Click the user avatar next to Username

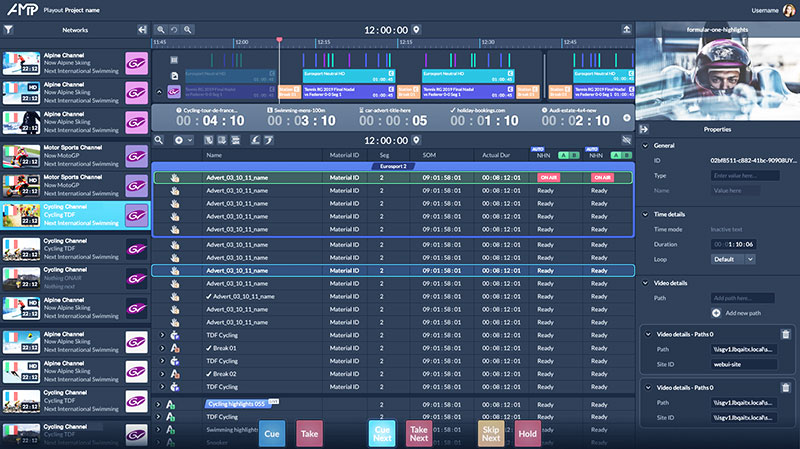pyautogui.click(x=788, y=9)
